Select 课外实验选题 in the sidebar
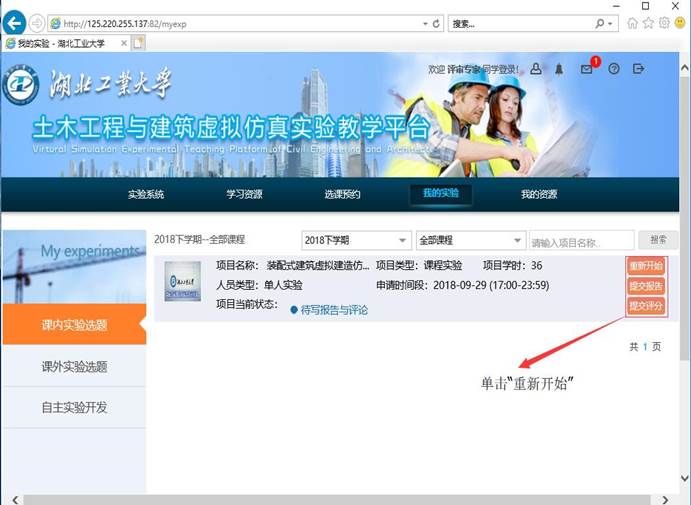 tap(74, 367)
